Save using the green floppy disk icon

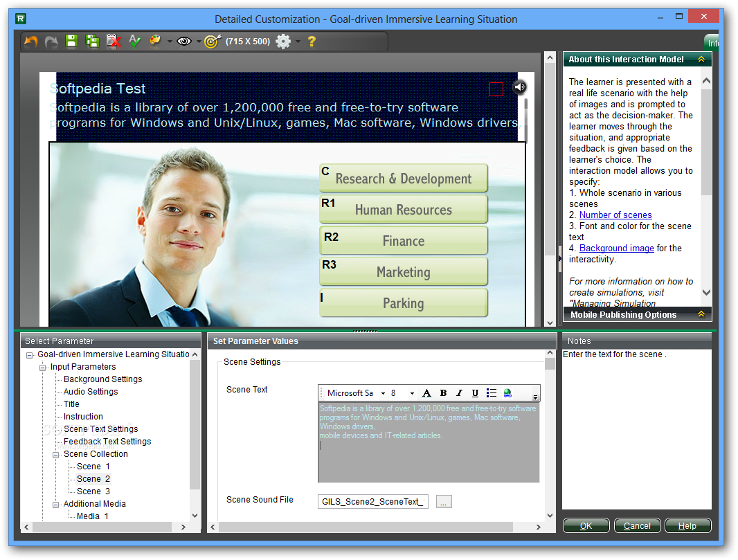pos(71,41)
